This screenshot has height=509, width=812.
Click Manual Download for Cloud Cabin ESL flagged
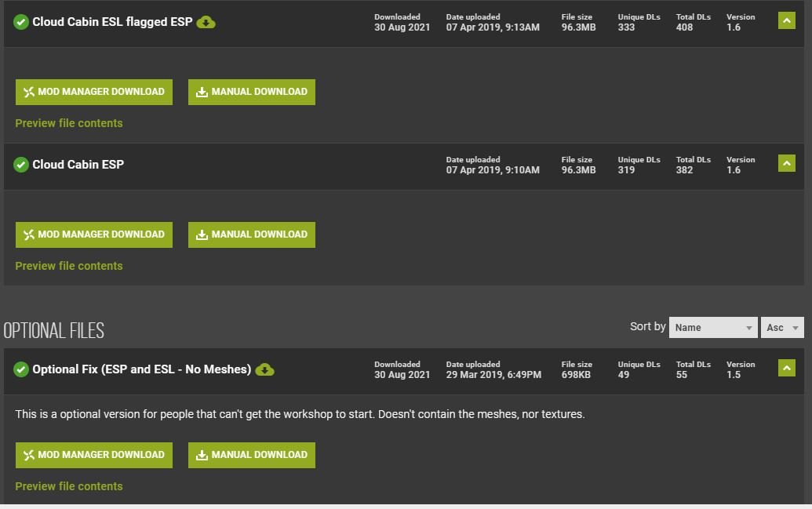[x=252, y=92]
